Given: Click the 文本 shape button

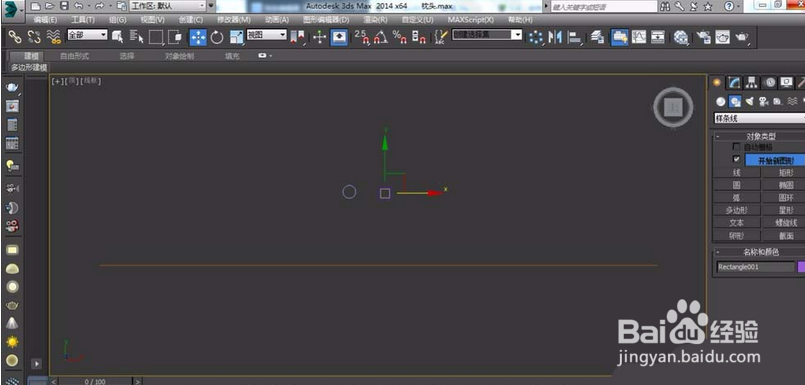Looking at the screenshot, I should tap(737, 223).
